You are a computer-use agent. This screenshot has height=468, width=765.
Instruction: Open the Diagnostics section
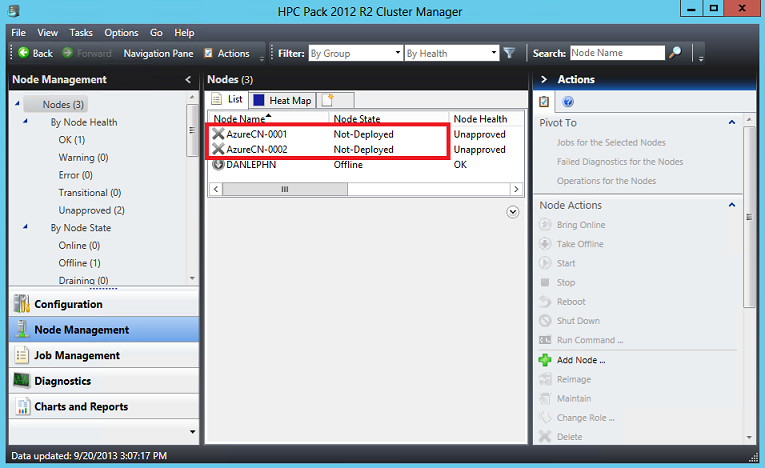(x=62, y=381)
